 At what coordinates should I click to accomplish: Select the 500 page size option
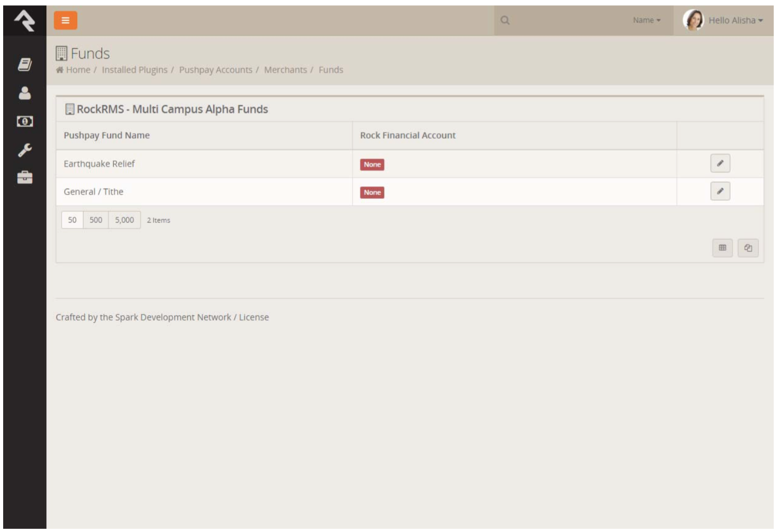click(x=96, y=221)
